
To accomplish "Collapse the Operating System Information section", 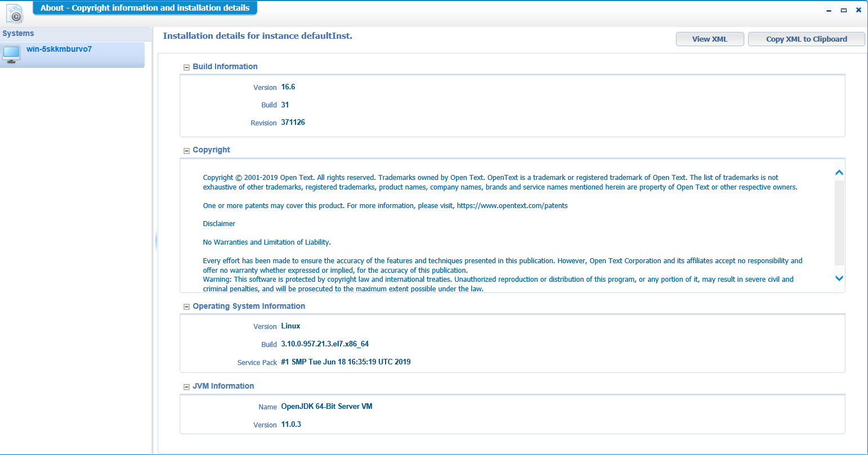I will (x=186, y=307).
